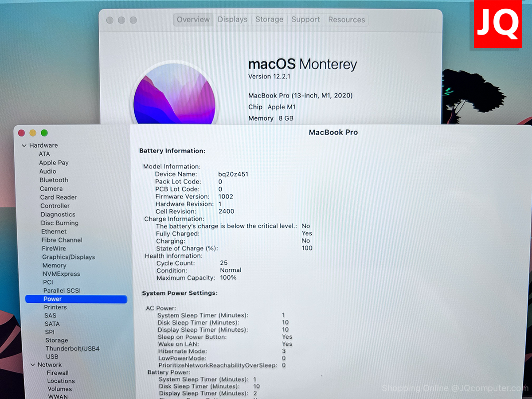Image resolution: width=532 pixels, height=399 pixels.
Task: Click the macOS Monterey heading
Action: pyautogui.click(x=302, y=64)
